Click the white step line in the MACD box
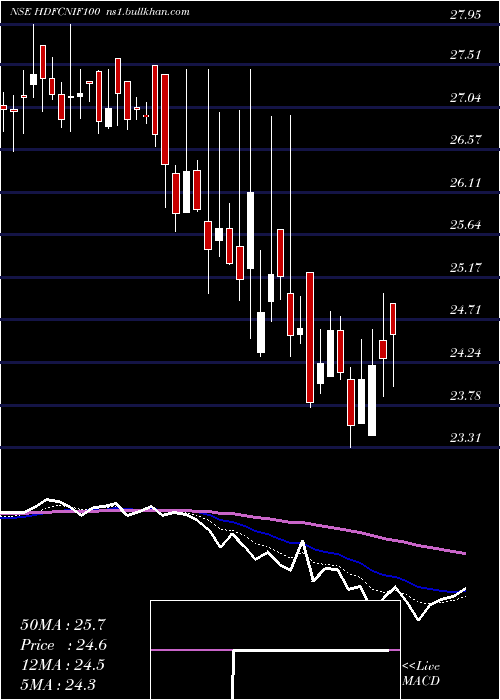Image resolution: width=500 pixels, height=700 pixels. click(x=312, y=651)
